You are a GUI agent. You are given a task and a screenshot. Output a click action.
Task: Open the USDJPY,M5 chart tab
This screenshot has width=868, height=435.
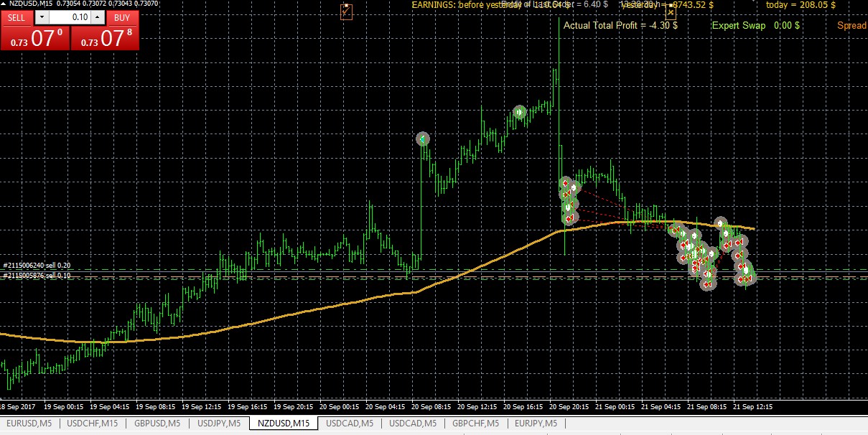tap(218, 424)
